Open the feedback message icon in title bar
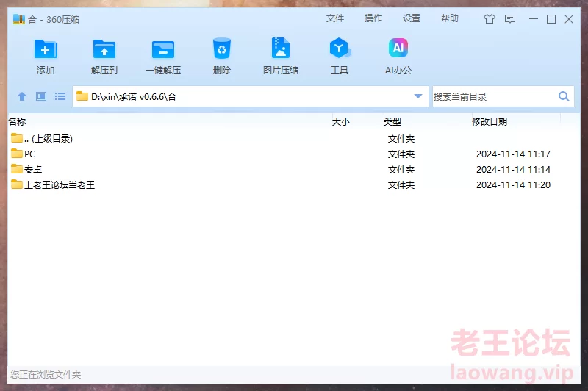 (x=510, y=19)
